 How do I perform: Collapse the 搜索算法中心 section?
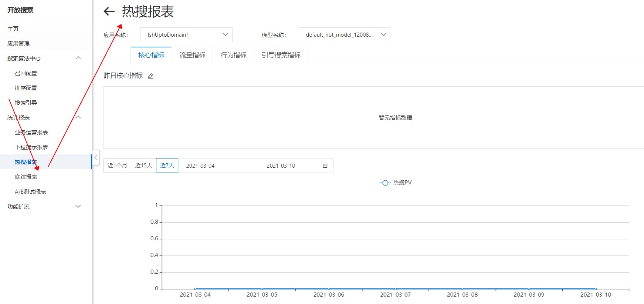[78, 58]
